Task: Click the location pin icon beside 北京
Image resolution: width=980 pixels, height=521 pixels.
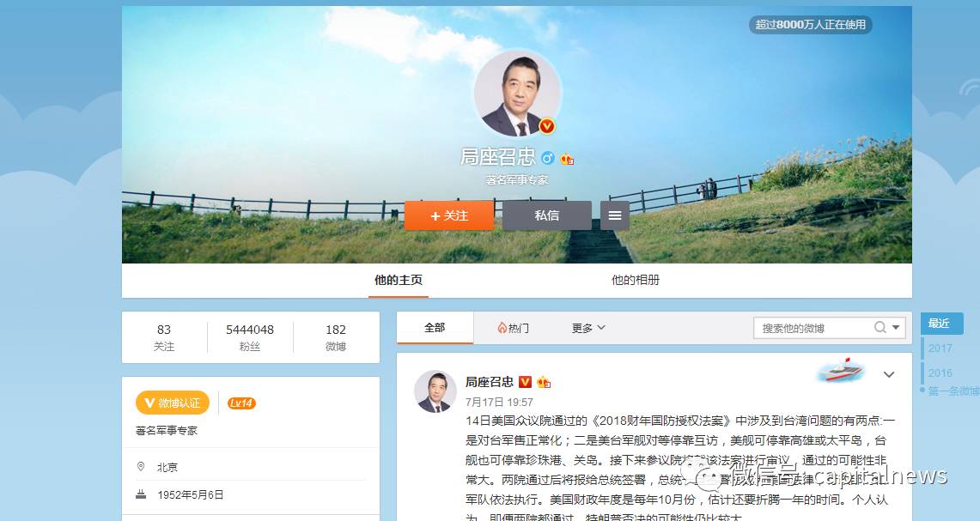Action: click(x=141, y=467)
